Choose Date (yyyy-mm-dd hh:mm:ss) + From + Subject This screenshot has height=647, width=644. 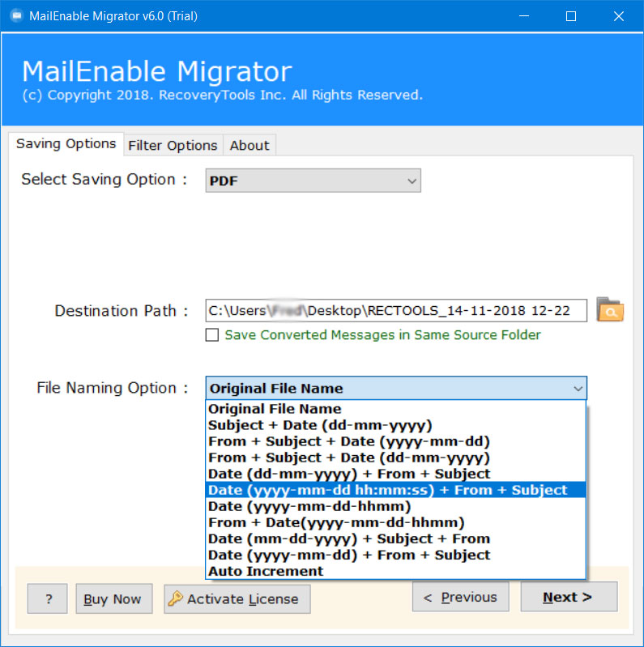pyautogui.click(x=395, y=490)
